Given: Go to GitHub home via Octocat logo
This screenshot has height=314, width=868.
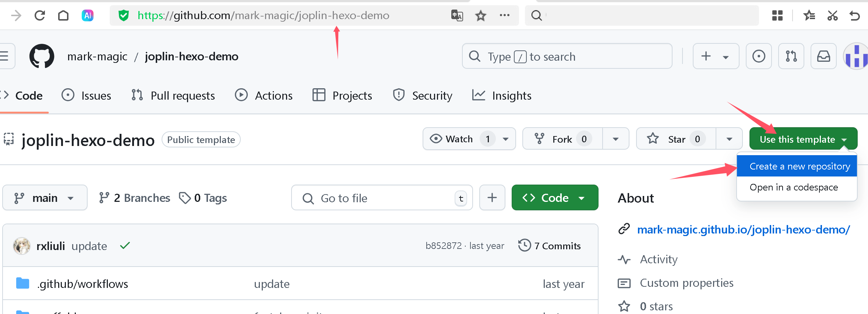Looking at the screenshot, I should pos(42,56).
